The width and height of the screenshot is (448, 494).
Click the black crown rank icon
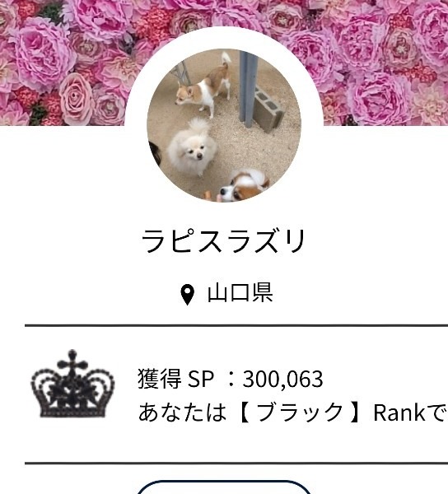pyautogui.click(x=72, y=384)
